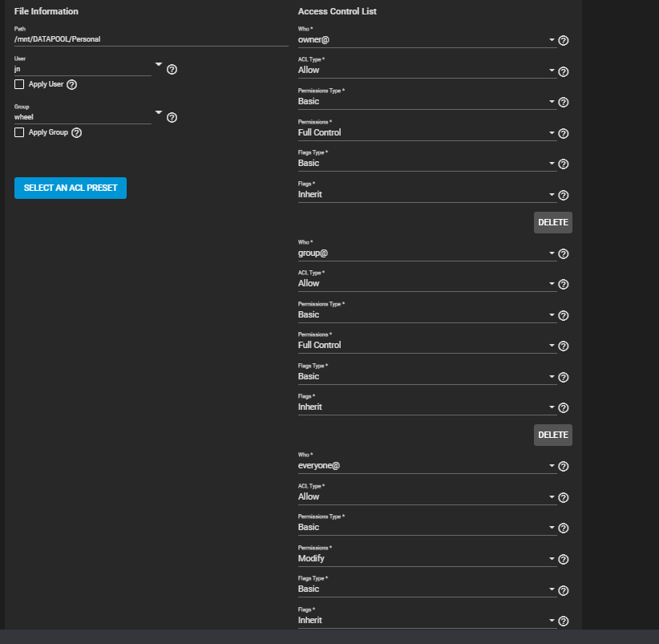Image resolution: width=659 pixels, height=644 pixels.
Task: Show help for everyone@ Inherit flags
Action: 563,621
